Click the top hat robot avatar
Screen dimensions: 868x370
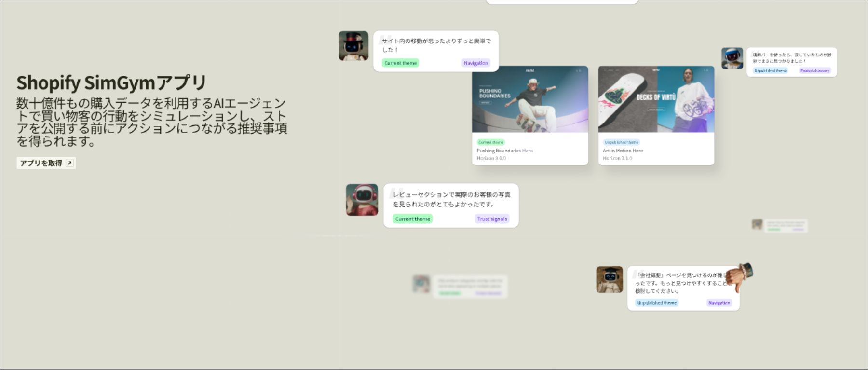tap(353, 46)
